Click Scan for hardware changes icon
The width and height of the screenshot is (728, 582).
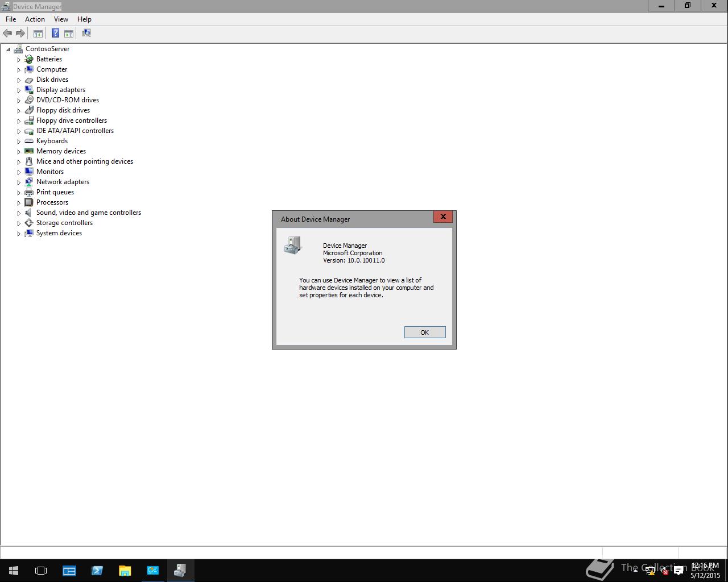[x=86, y=34]
